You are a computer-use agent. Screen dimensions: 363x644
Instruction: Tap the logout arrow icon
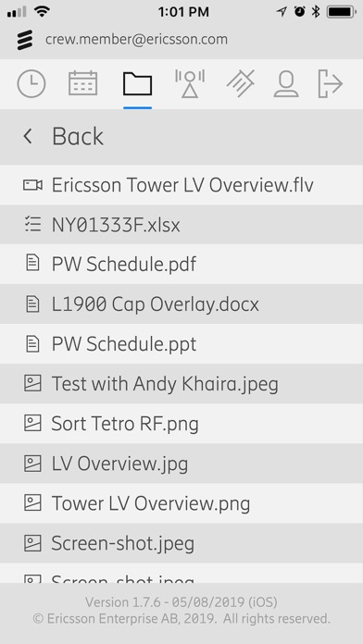331,84
